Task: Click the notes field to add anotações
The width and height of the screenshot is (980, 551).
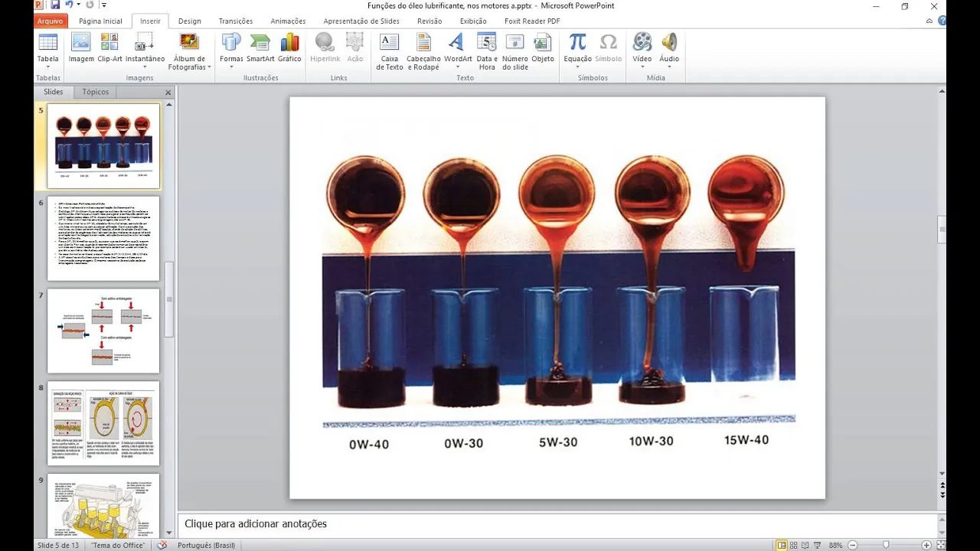Action: [557, 524]
